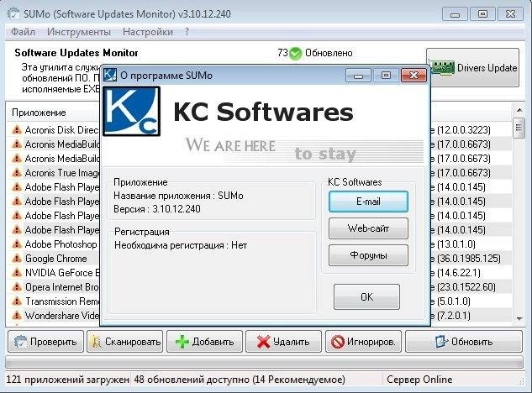The image size is (532, 393).
Task: Click the green checkmark Обновлено icon
Action: [296, 53]
